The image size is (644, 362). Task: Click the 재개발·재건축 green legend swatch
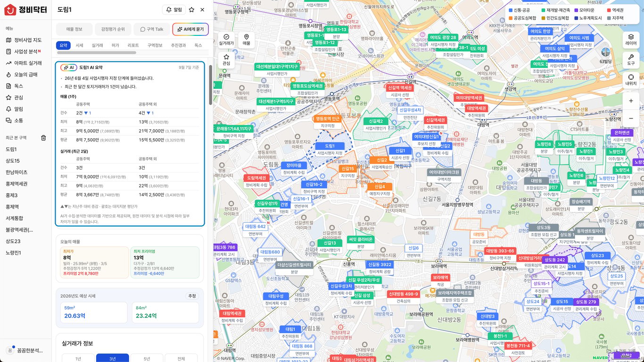[x=544, y=10]
